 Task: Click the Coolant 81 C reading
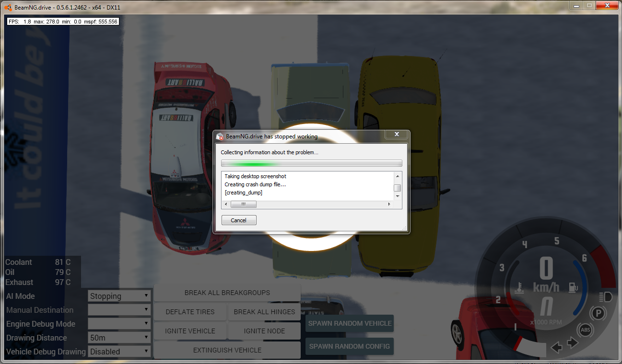38,262
